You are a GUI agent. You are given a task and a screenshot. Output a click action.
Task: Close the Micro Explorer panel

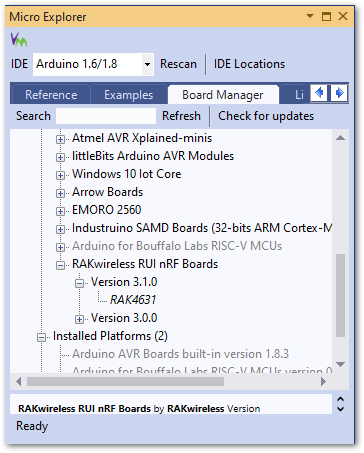click(x=343, y=16)
